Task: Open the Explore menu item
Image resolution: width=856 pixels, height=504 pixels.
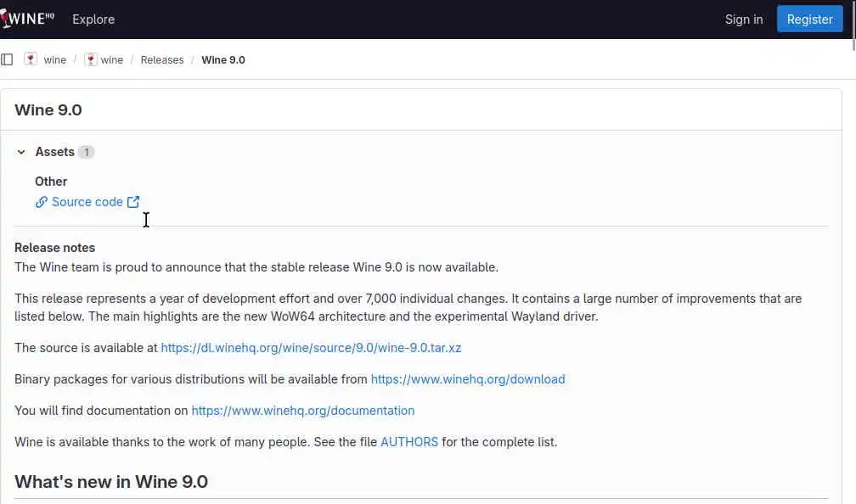Action: pyautogui.click(x=93, y=19)
